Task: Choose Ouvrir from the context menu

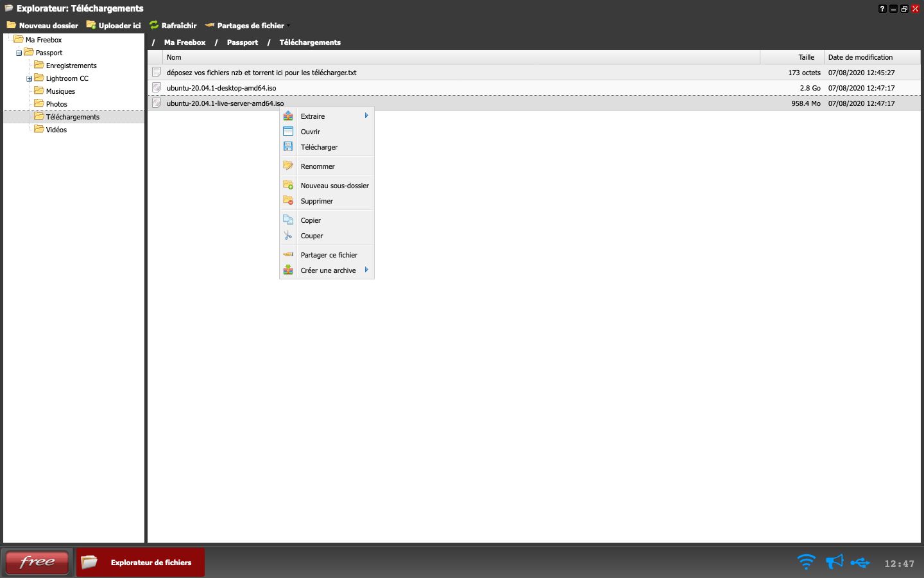Action: pyautogui.click(x=327, y=132)
